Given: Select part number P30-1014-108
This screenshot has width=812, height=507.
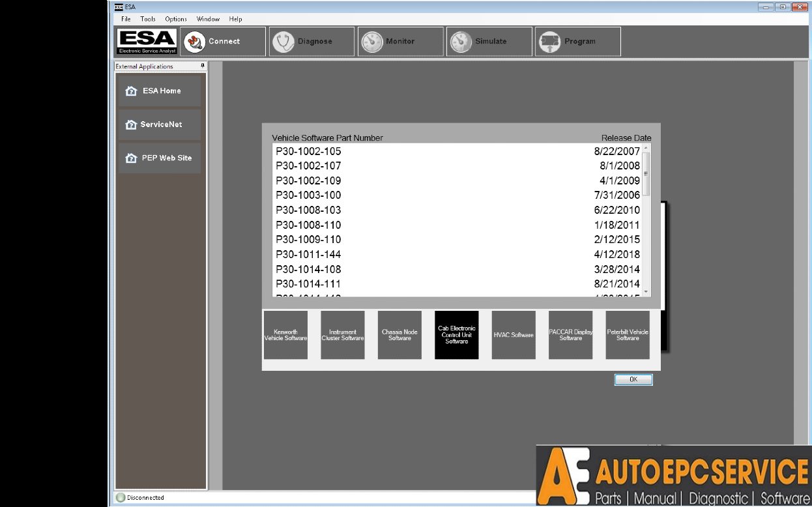Looking at the screenshot, I should click(308, 269).
